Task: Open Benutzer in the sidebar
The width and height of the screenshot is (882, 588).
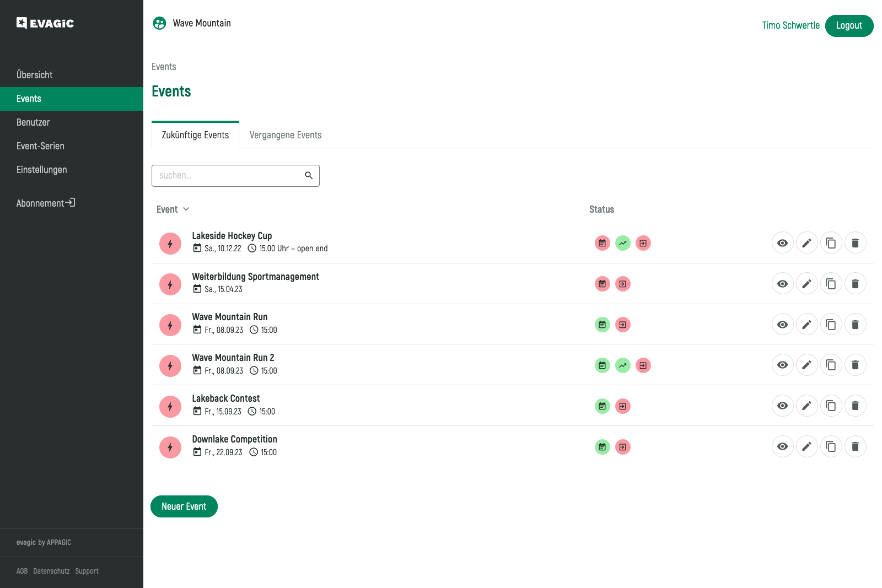Action: coord(33,122)
